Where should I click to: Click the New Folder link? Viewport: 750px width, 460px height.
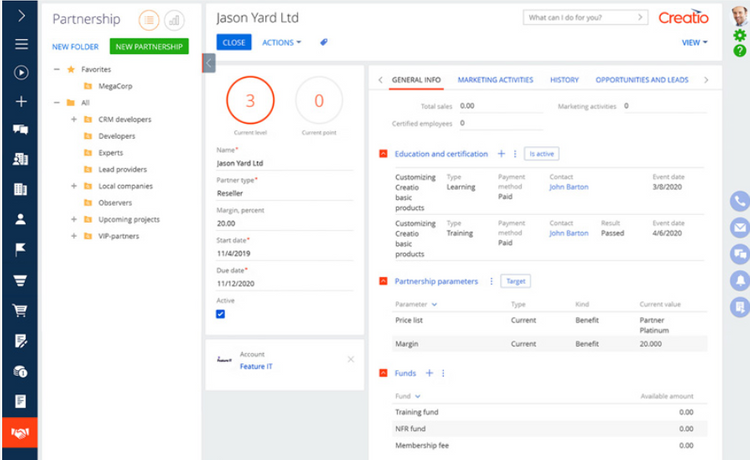pos(75,46)
